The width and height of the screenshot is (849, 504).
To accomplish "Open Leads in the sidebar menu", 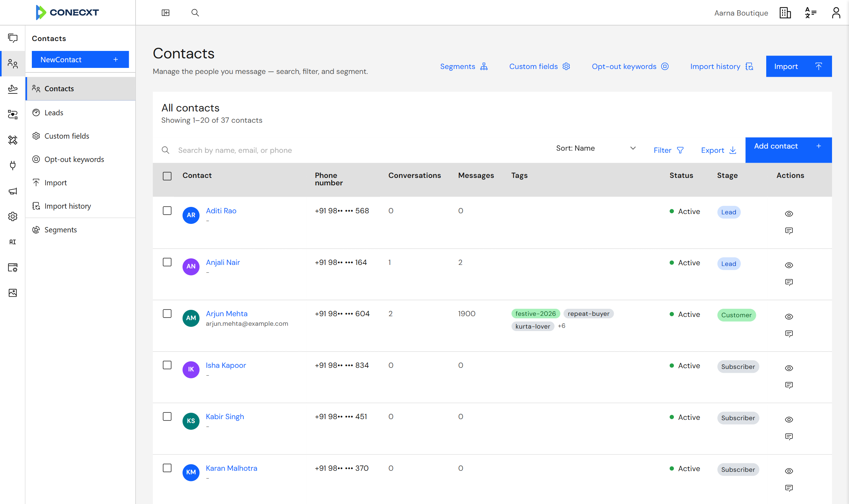I will (x=81, y=112).
